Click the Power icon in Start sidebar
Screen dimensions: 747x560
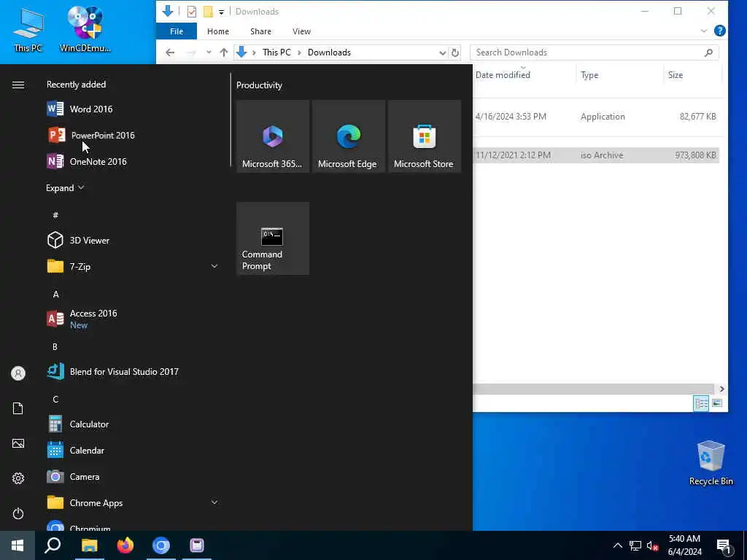tap(18, 513)
